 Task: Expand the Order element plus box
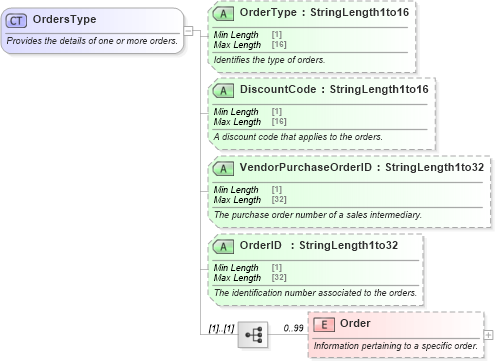(488, 335)
